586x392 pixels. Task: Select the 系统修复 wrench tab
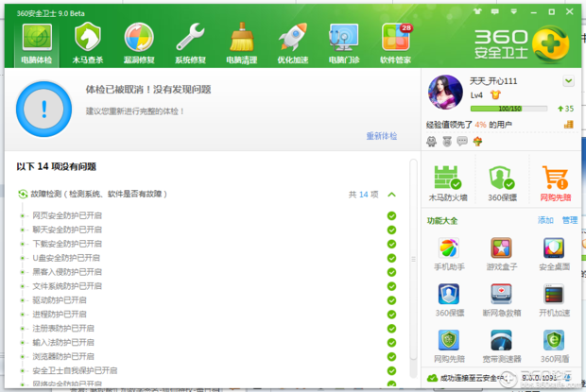click(x=190, y=43)
